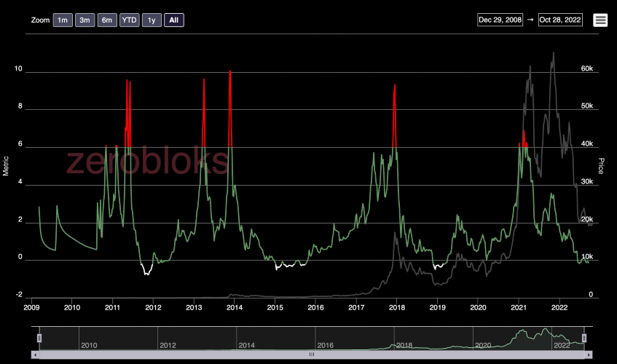The image size is (617, 364).
Task: Grab the left navigator range handle
Action: [39, 338]
